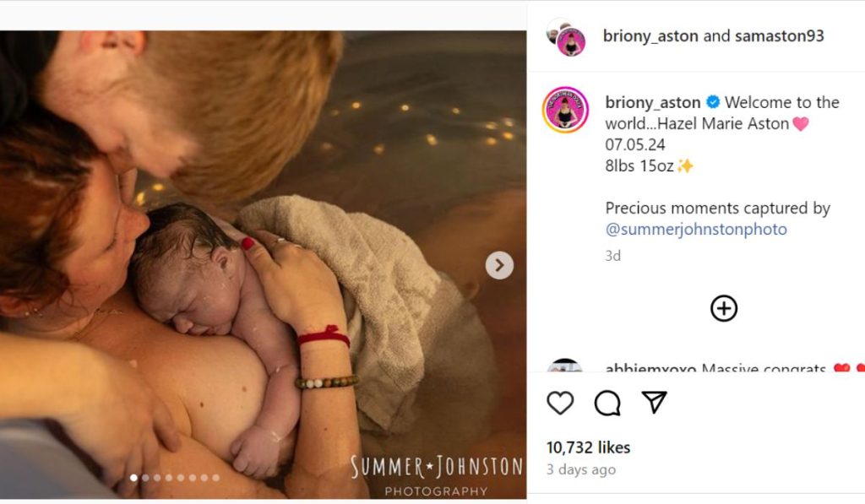Viewport: 865px width, 504px height.
Task: View the 10,732 likes list
Action: coord(588,447)
